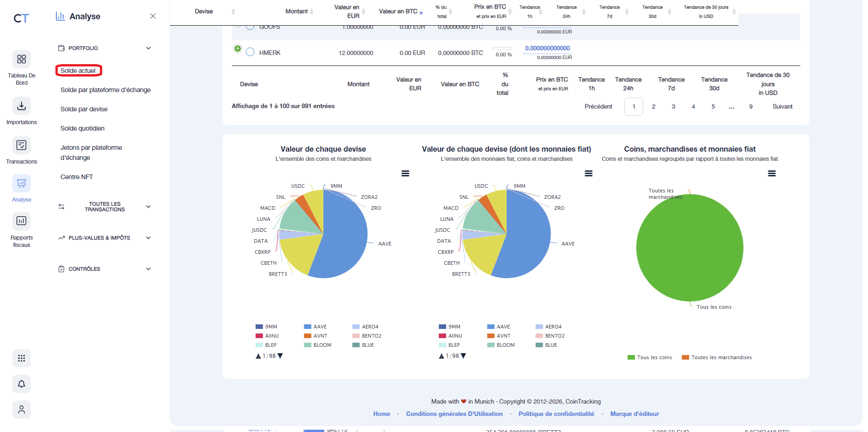Image resolution: width=868 pixels, height=432 pixels.
Task: Select the radio button next to GOOFS
Action: coord(250,26)
